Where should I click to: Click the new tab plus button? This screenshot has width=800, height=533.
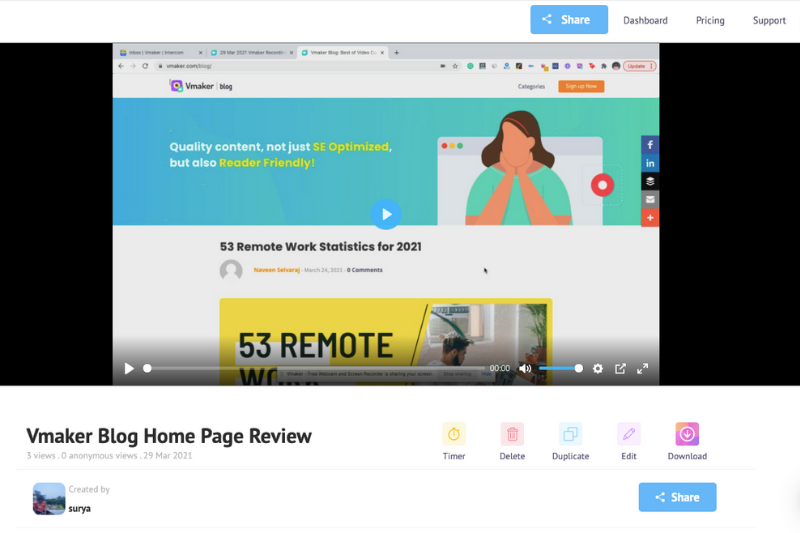tap(396, 53)
